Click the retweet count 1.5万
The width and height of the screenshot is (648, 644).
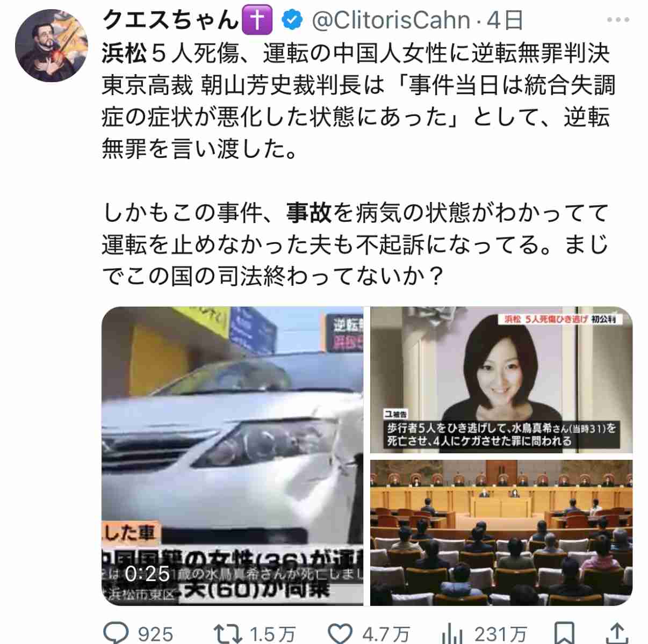[273, 634]
